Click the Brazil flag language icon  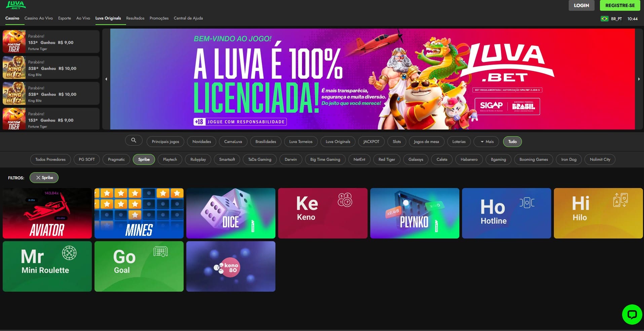pos(604,19)
